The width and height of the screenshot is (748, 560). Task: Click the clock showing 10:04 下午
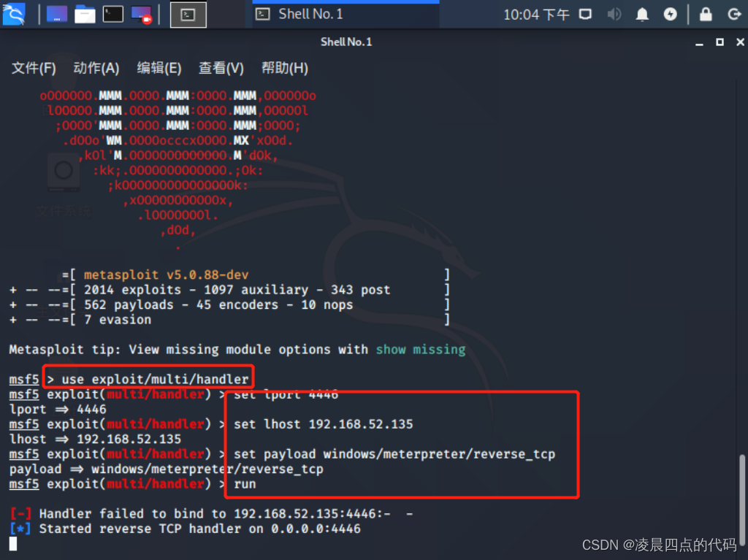pos(537,15)
